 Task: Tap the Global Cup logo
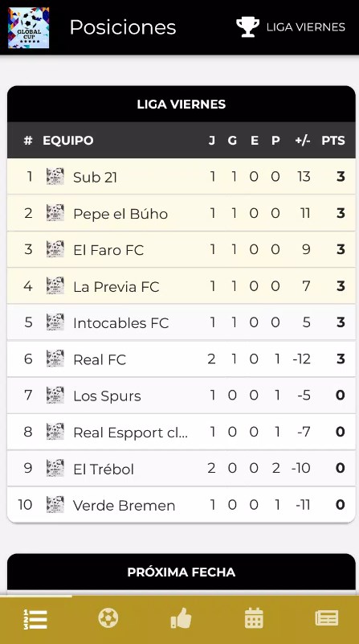coord(29,27)
